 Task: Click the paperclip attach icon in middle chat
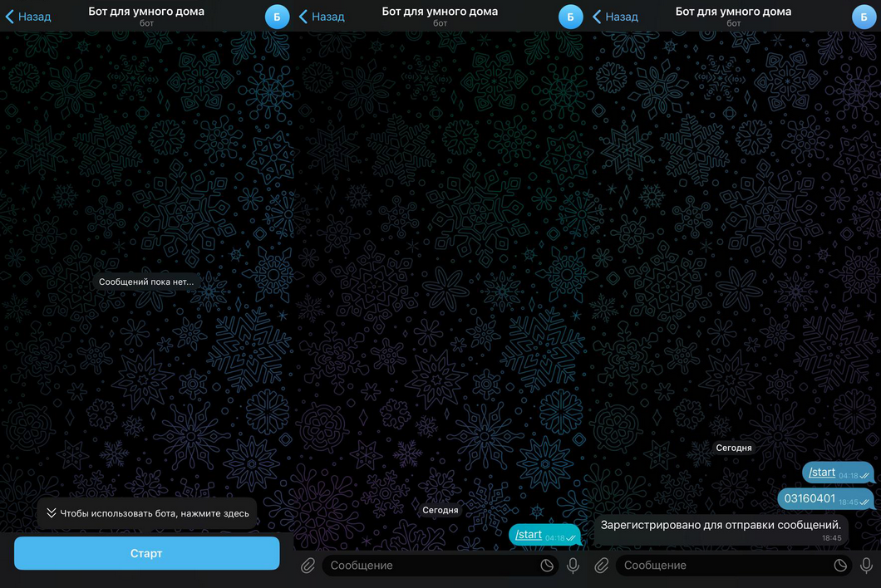(308, 566)
